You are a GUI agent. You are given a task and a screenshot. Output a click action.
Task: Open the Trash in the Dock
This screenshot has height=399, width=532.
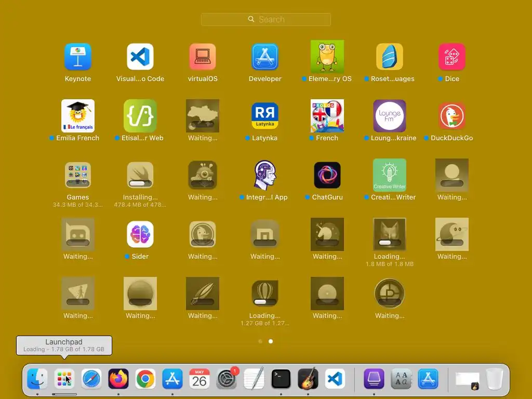(x=495, y=379)
